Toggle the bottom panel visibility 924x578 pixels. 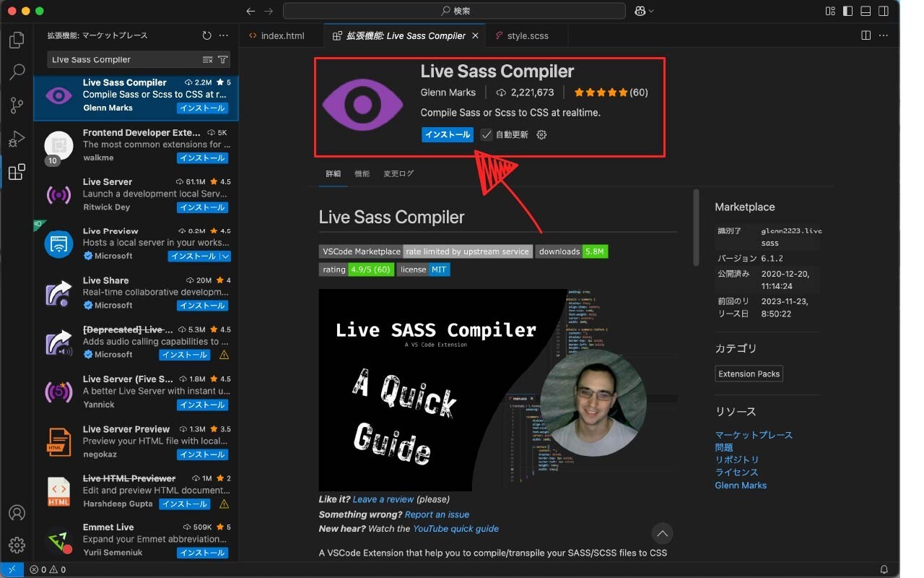[x=865, y=11]
